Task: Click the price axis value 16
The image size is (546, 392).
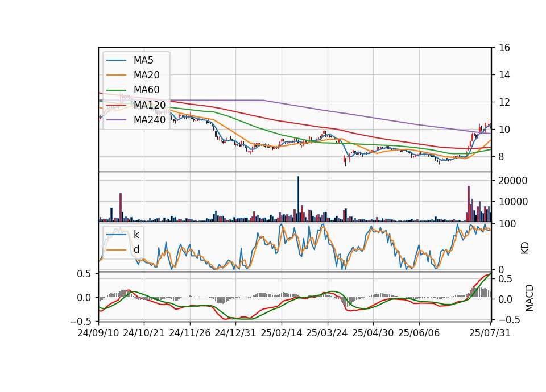Action: pyautogui.click(x=504, y=48)
